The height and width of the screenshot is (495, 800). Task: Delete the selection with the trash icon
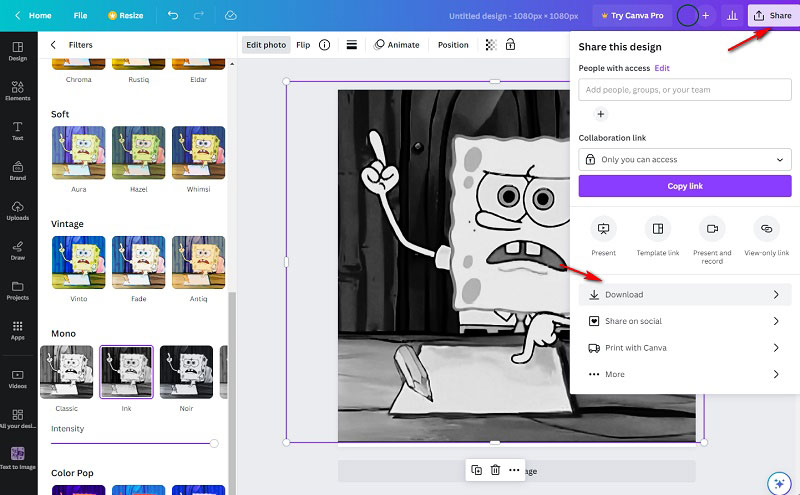pyautogui.click(x=495, y=470)
